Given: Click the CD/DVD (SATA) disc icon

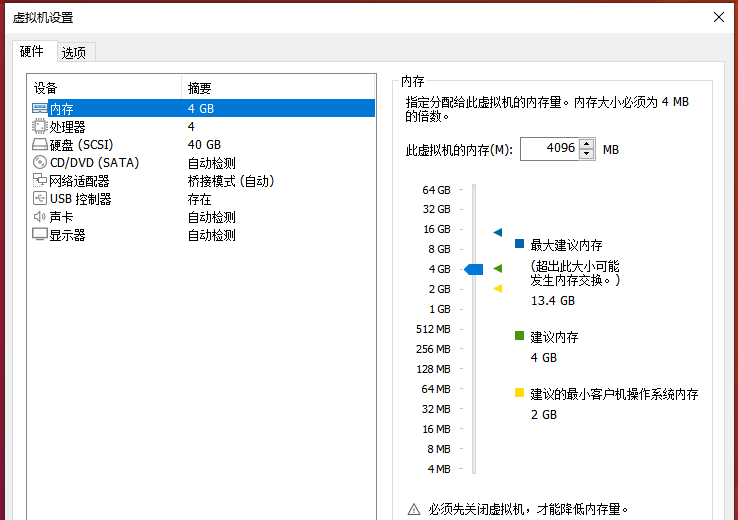Looking at the screenshot, I should pos(40,162).
